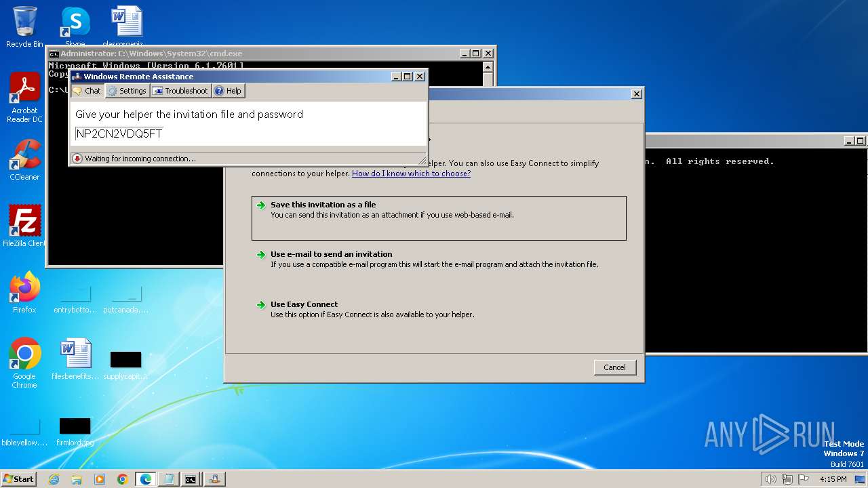Select Acrobat Reader DC desktop icon
The image size is (868, 488).
[x=24, y=98]
